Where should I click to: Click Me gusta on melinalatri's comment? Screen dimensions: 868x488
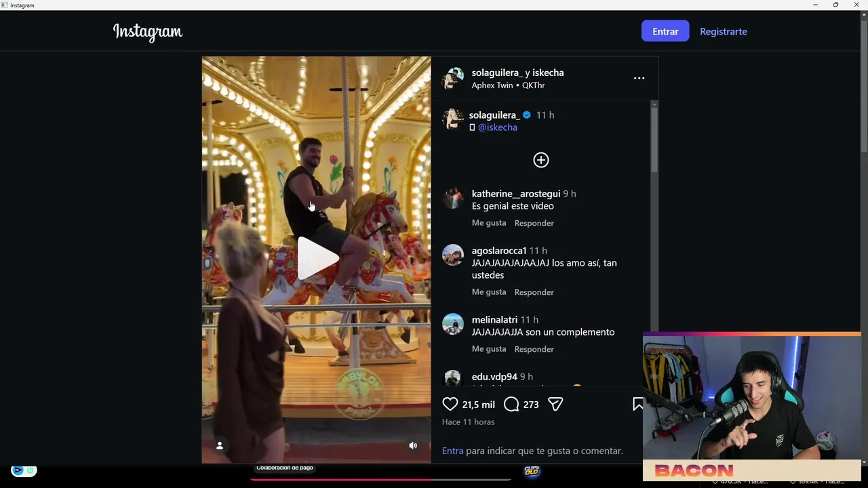pos(489,349)
